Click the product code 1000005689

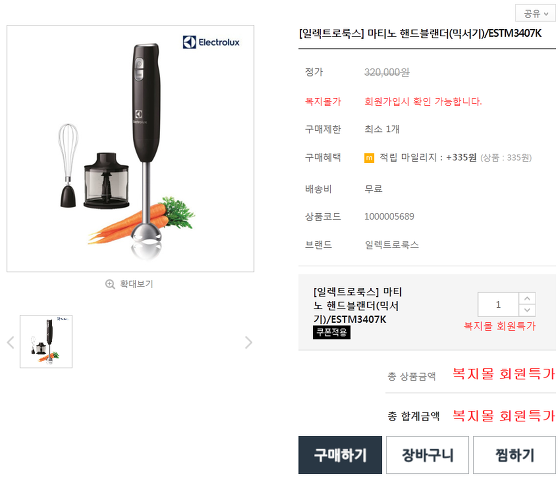pos(389,217)
